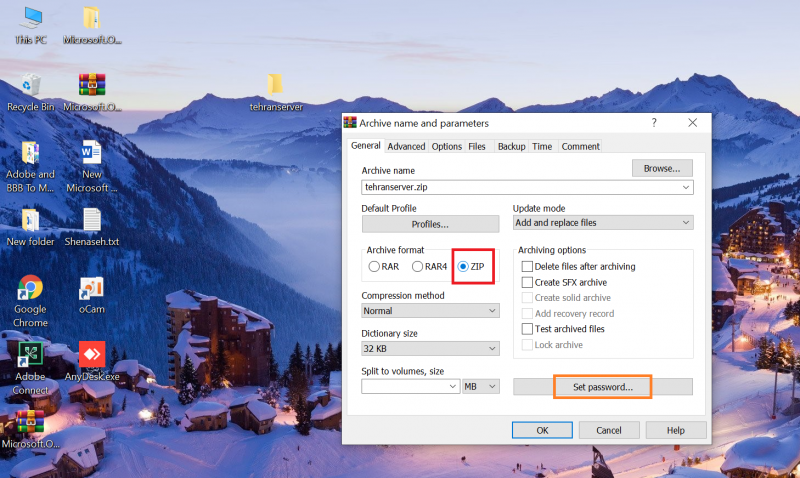Open the Google Chrome desktop icon
The height and width of the screenshot is (478, 800).
tap(30, 291)
